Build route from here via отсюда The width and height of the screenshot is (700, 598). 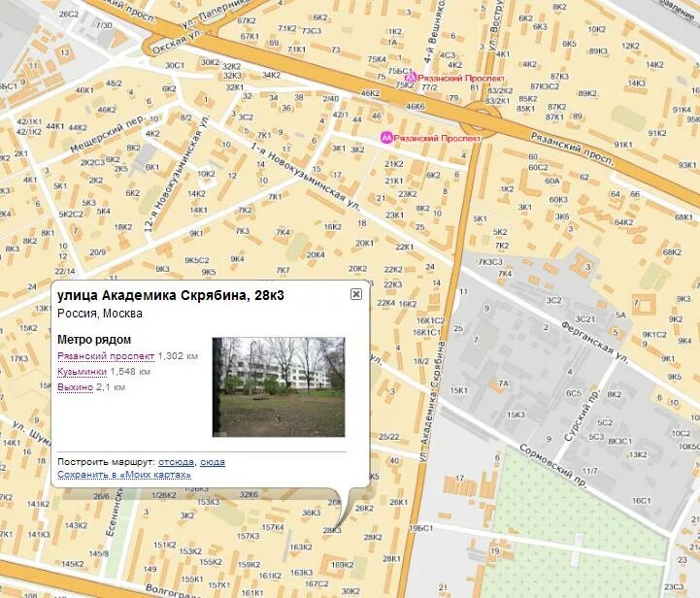point(176,462)
